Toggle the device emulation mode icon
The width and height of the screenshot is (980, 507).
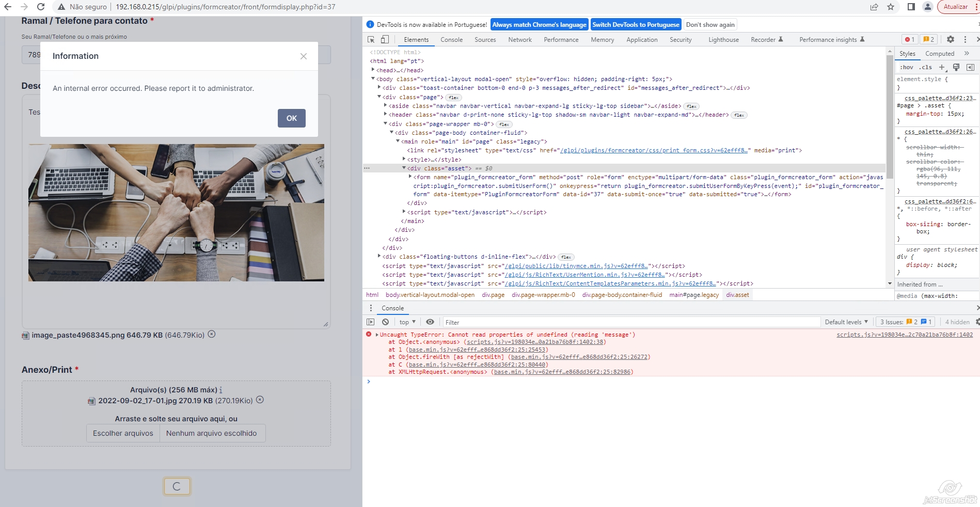click(x=384, y=39)
